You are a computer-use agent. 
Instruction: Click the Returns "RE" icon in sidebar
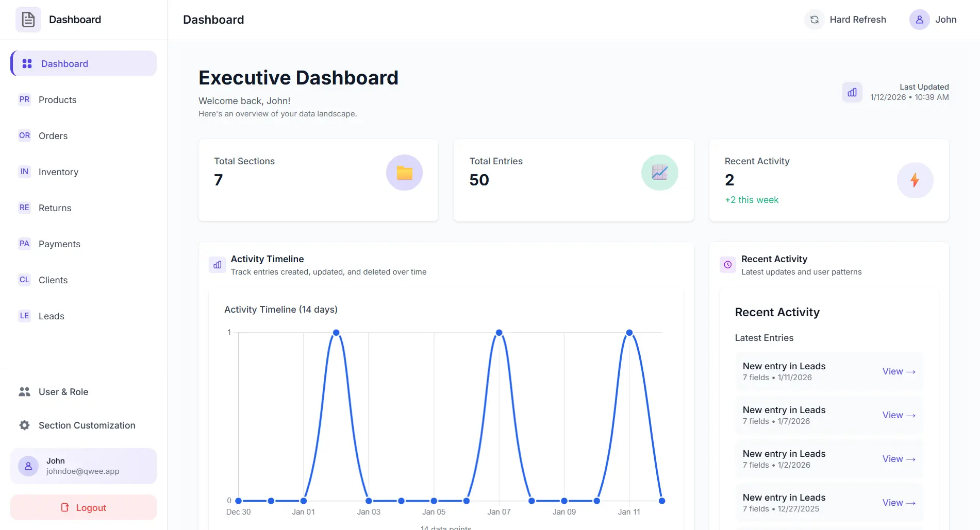coord(24,208)
